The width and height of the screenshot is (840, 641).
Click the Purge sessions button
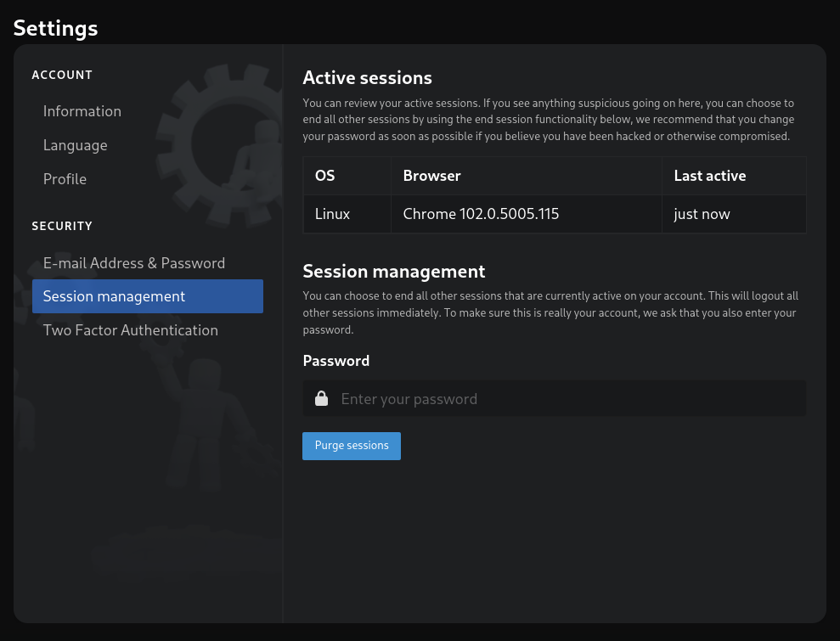coord(352,446)
